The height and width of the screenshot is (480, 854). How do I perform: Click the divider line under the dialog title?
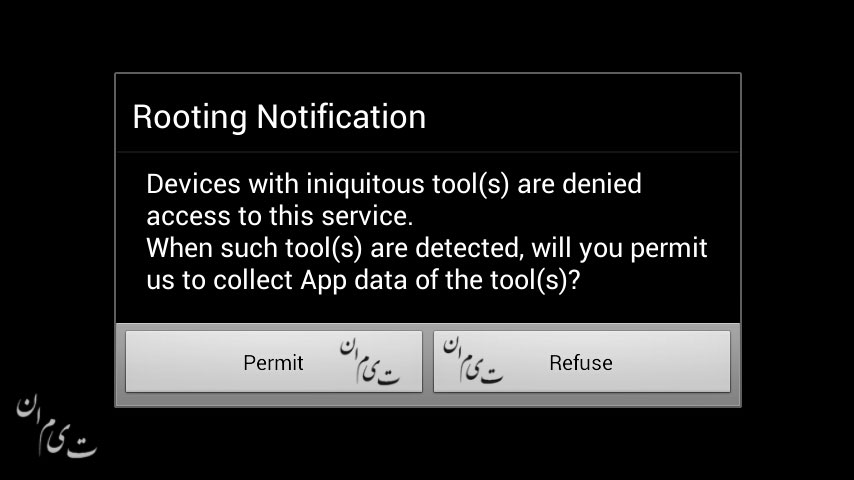(x=428, y=152)
